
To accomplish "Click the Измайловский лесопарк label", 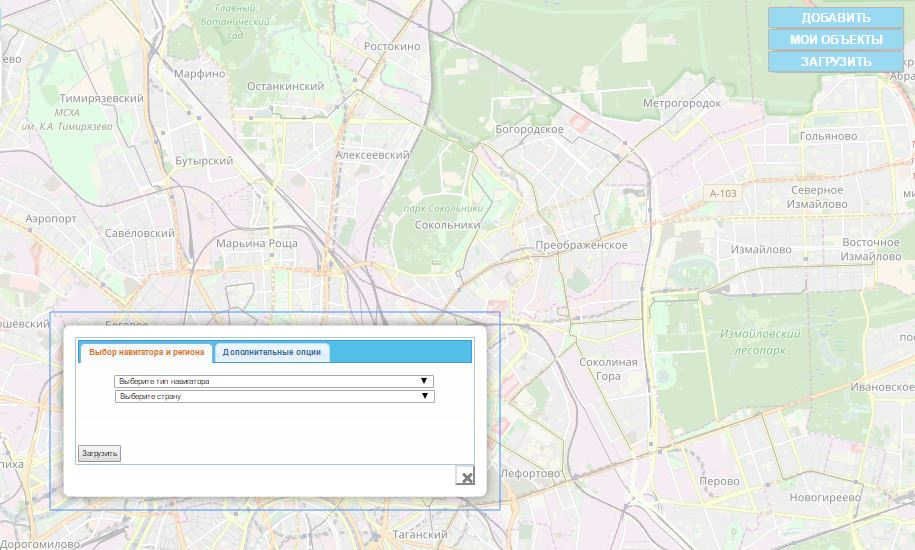I will point(760,342).
